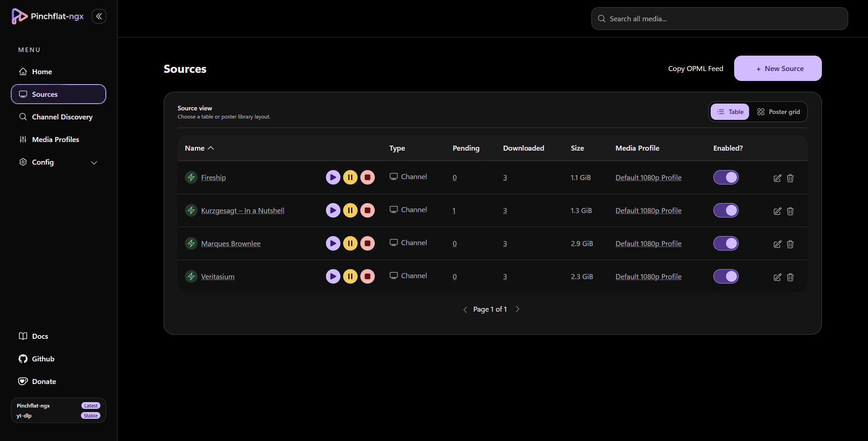Viewport: 868px width, 441px height.
Task: Toggle enabled switch for Kurzgesagt
Action: 726,210
